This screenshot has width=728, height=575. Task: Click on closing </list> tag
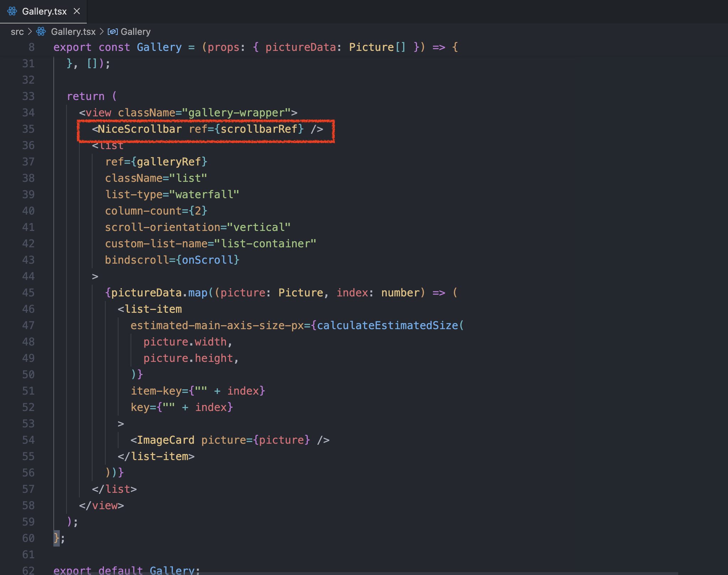pyautogui.click(x=114, y=489)
